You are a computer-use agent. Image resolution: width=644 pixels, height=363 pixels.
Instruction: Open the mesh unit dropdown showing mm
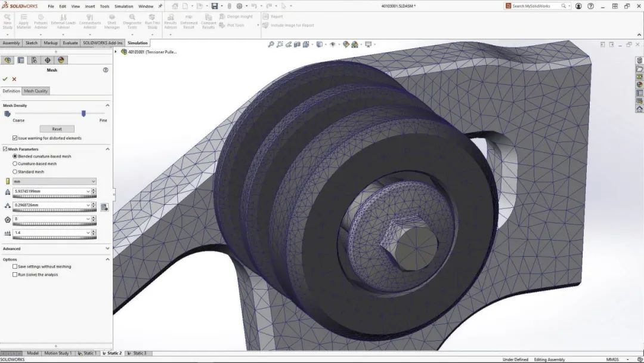coord(92,181)
